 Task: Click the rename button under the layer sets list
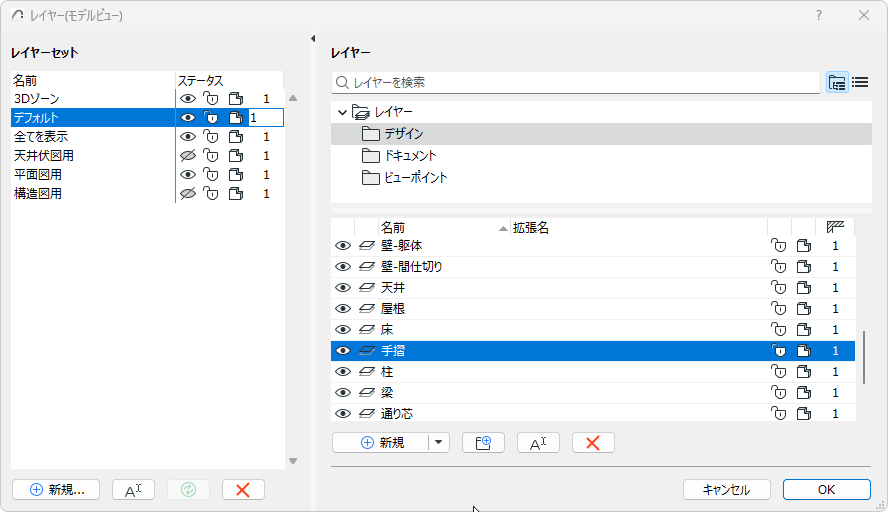tap(133, 489)
